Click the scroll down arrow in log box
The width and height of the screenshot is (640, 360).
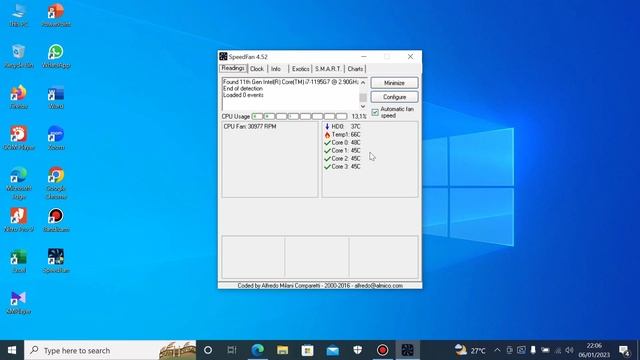coord(363,106)
